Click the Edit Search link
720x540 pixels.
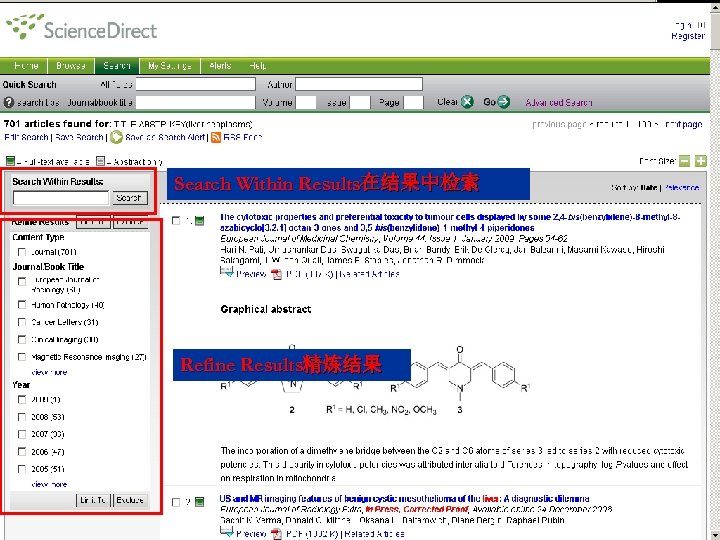26,137
